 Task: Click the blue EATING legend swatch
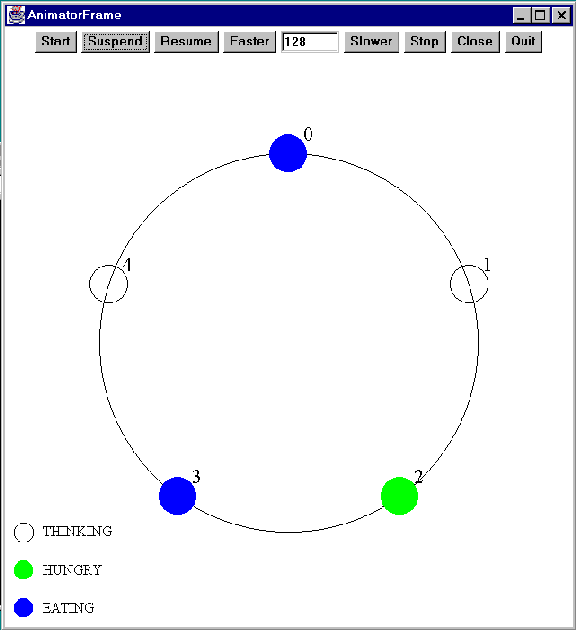click(23, 608)
